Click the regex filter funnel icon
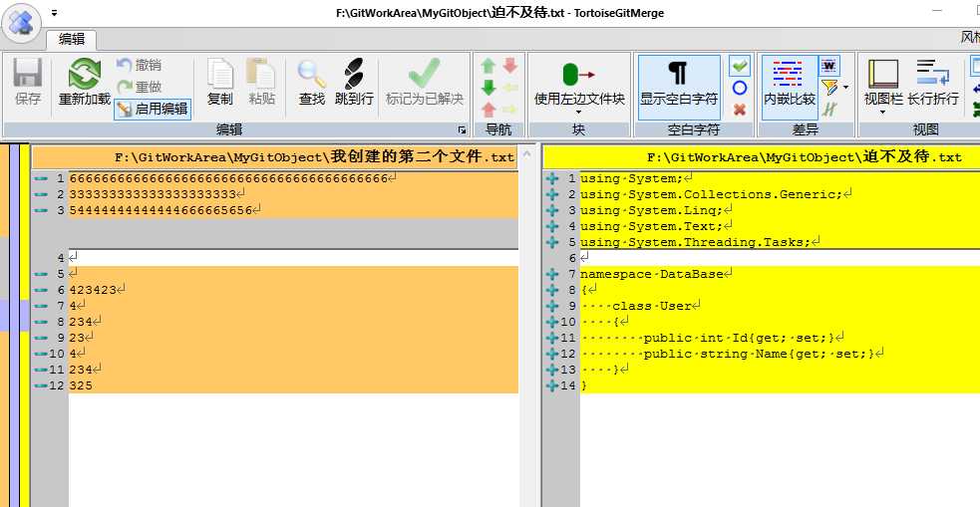Screen dimensions: 980x507 (828, 88)
